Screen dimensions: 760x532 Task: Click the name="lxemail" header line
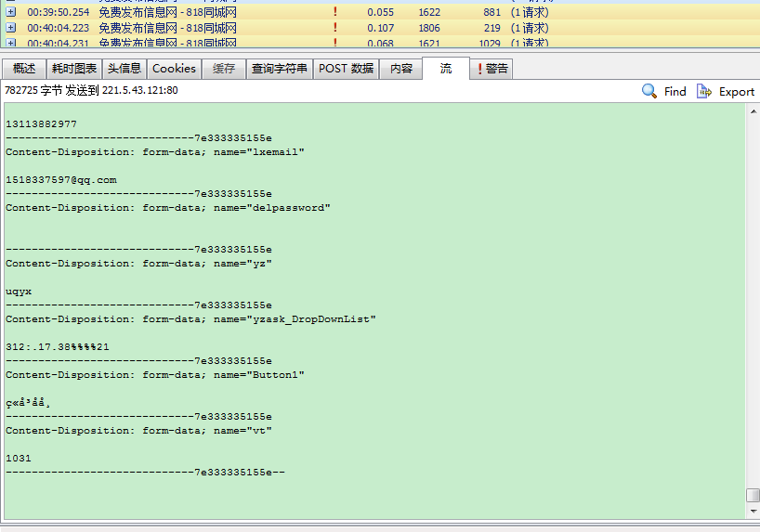(154, 152)
